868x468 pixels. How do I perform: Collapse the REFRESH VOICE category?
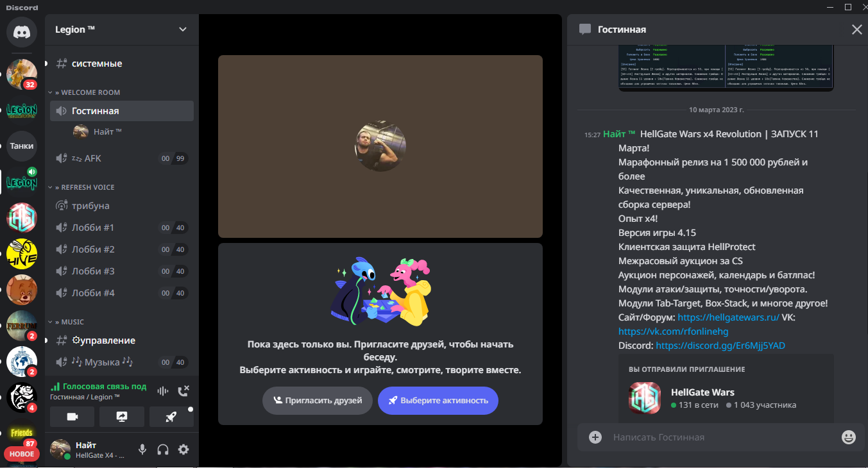coord(84,187)
